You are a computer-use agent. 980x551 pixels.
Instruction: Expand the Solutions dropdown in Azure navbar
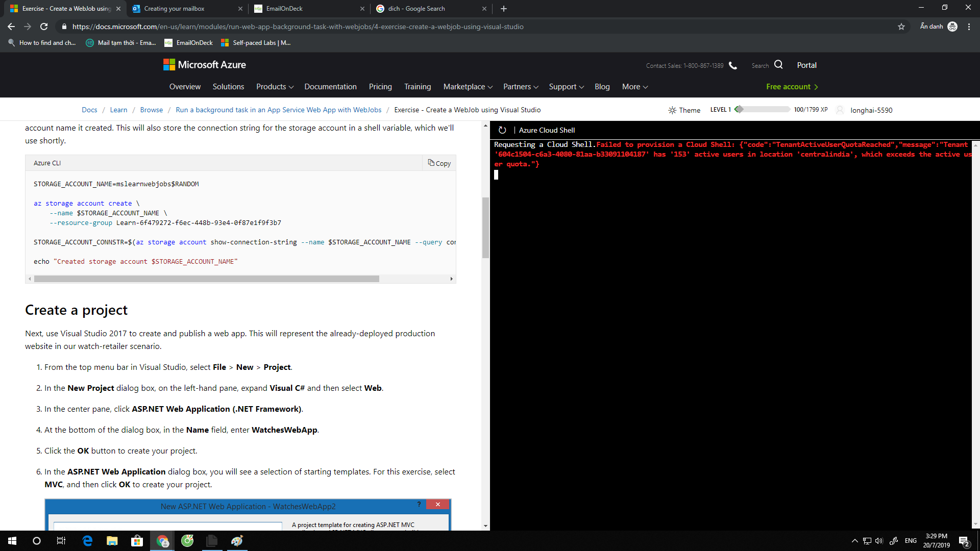(x=228, y=86)
